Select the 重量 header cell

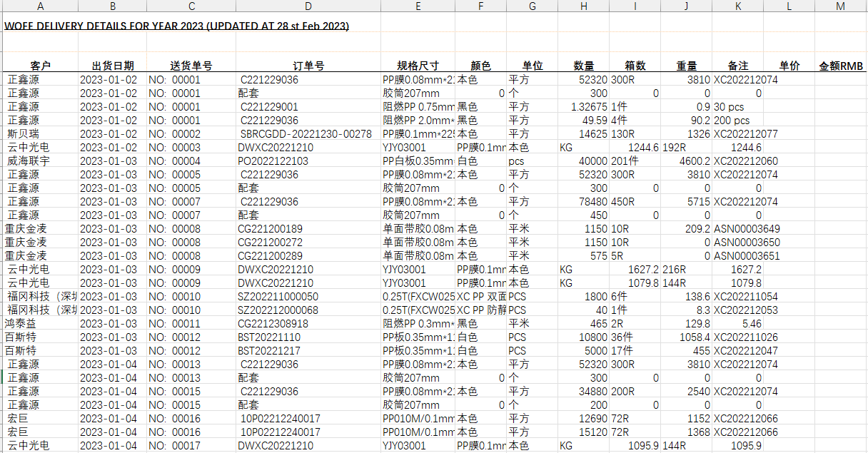pyautogui.click(x=686, y=66)
